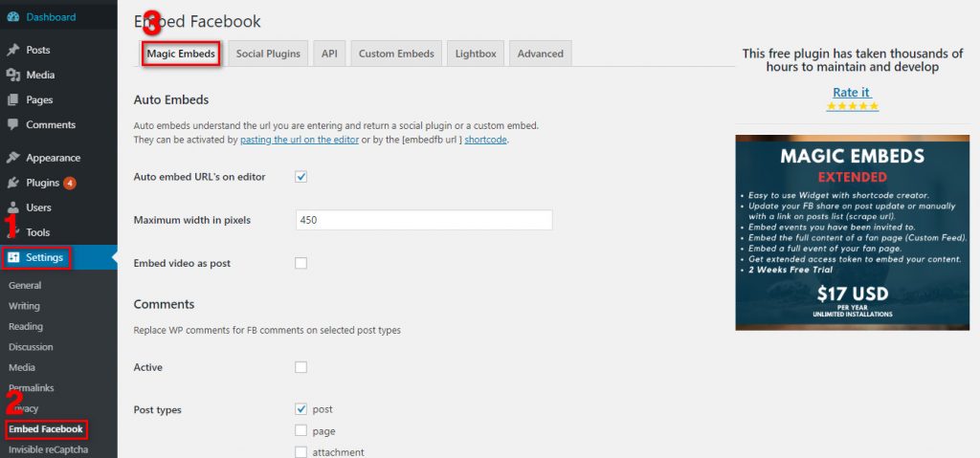Open the Appearance menu
Screen dimensions: 980x458
tap(54, 158)
